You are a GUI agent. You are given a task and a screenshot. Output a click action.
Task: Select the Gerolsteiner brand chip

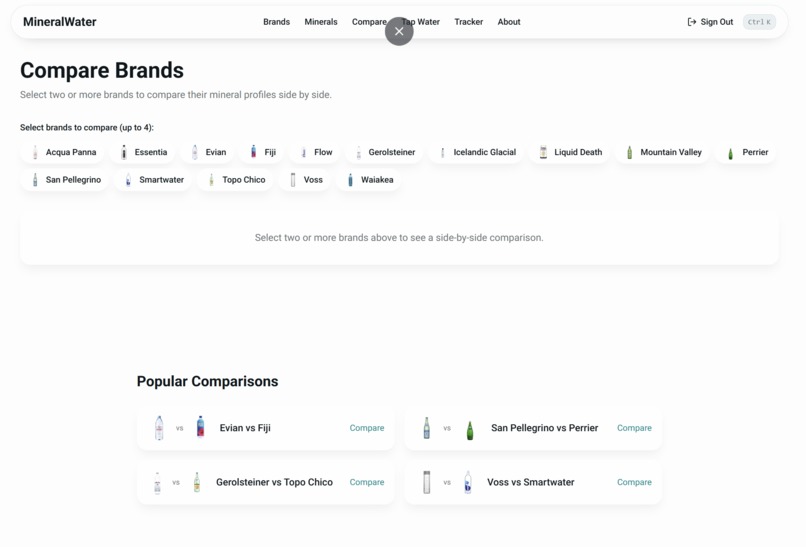coord(384,152)
